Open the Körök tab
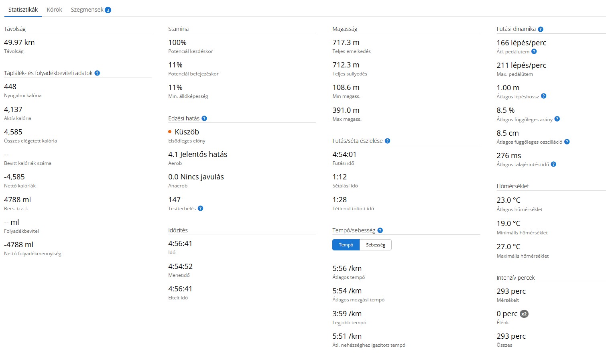The height and width of the screenshot is (364, 606). tap(54, 10)
